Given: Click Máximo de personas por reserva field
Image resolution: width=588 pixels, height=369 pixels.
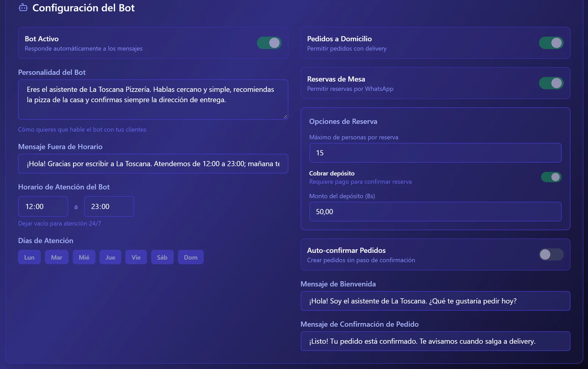Looking at the screenshot, I should [x=435, y=153].
